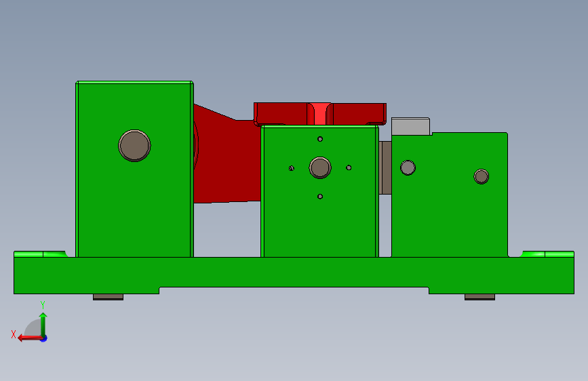Viewport: 588px width, 381px height.
Task: Select the small hole above the center pin
Action: pos(320,139)
